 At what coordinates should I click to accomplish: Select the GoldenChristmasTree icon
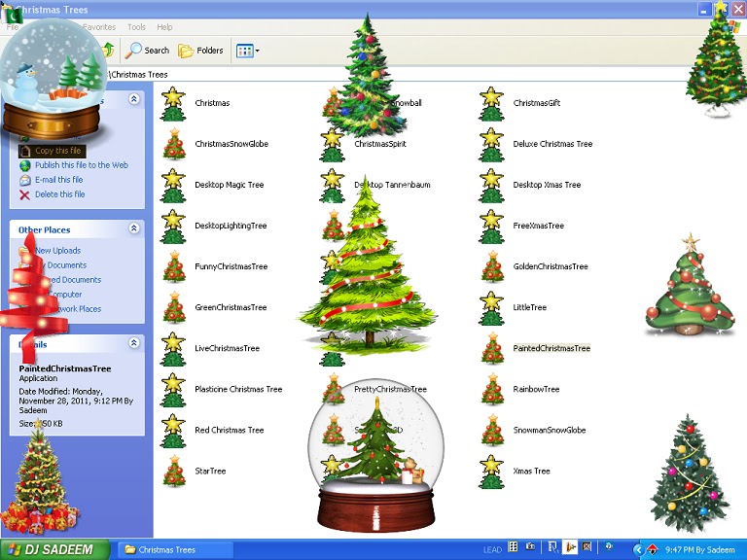492,266
